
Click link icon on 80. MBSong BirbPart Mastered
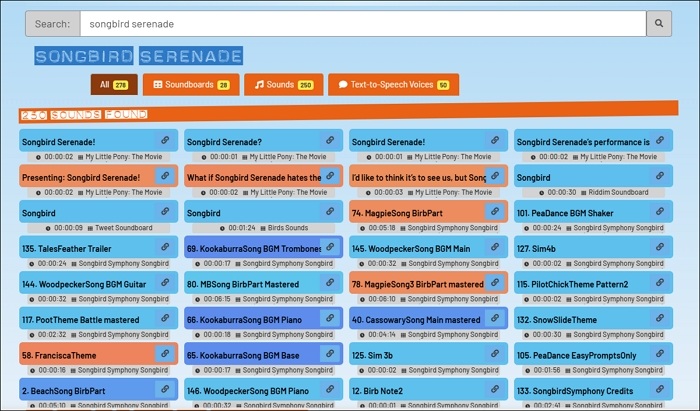point(330,282)
